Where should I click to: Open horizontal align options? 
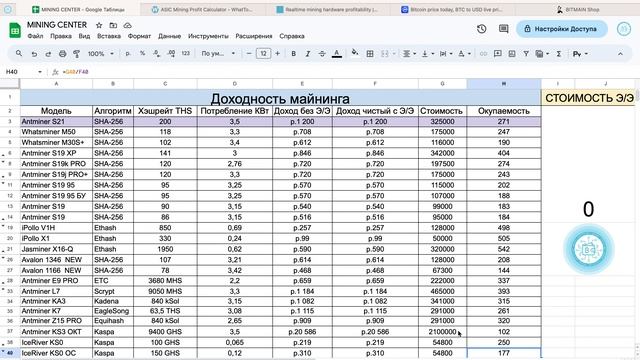pyautogui.click(x=409, y=53)
